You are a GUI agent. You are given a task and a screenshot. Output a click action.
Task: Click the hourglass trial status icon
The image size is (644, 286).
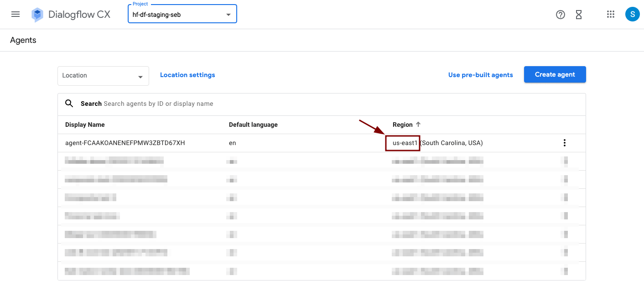(x=579, y=15)
